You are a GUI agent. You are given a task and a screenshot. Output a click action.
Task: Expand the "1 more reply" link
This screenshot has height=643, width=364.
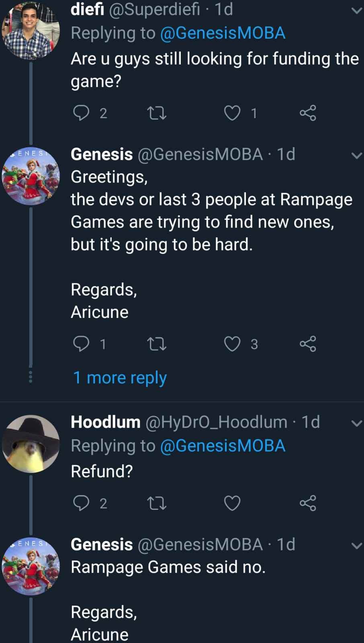click(120, 378)
